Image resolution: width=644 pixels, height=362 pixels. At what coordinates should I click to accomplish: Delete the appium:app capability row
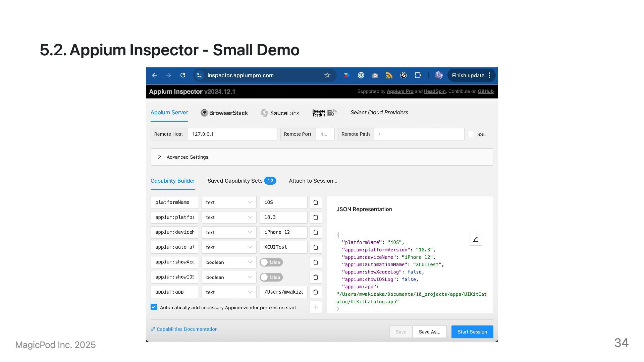click(x=315, y=292)
